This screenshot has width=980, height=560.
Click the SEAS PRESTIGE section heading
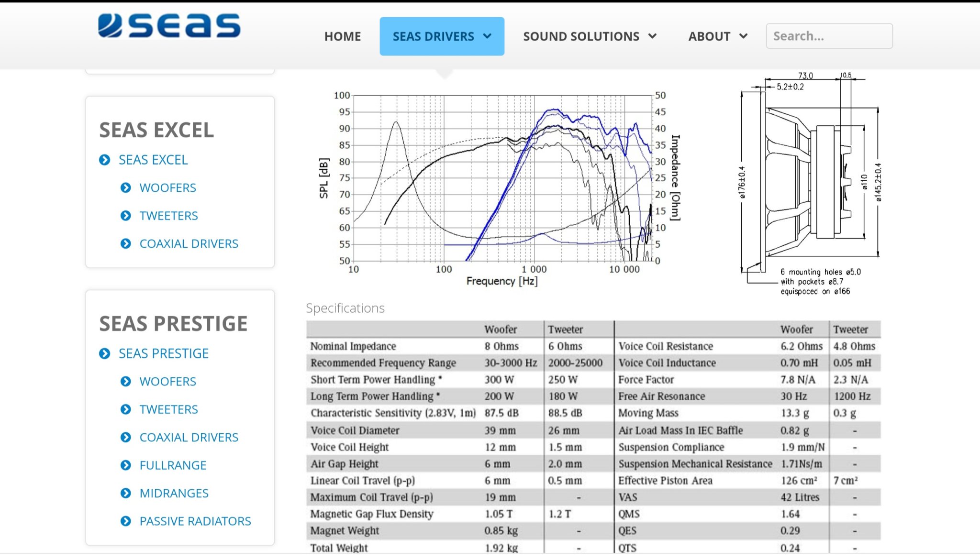[x=173, y=324]
